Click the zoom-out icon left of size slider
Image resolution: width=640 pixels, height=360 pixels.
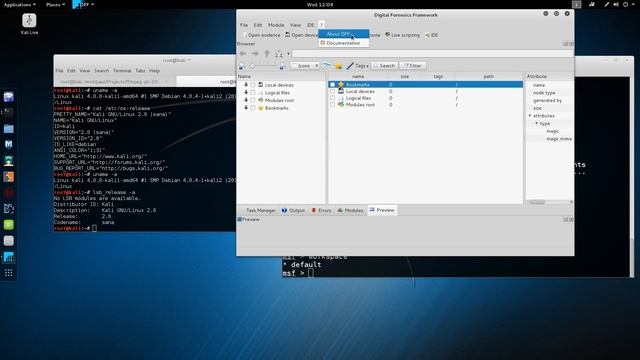242,66
